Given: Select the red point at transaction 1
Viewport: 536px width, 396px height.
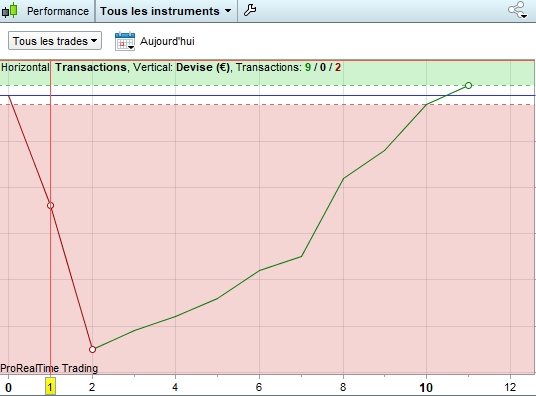Looking at the screenshot, I should tap(51, 206).
